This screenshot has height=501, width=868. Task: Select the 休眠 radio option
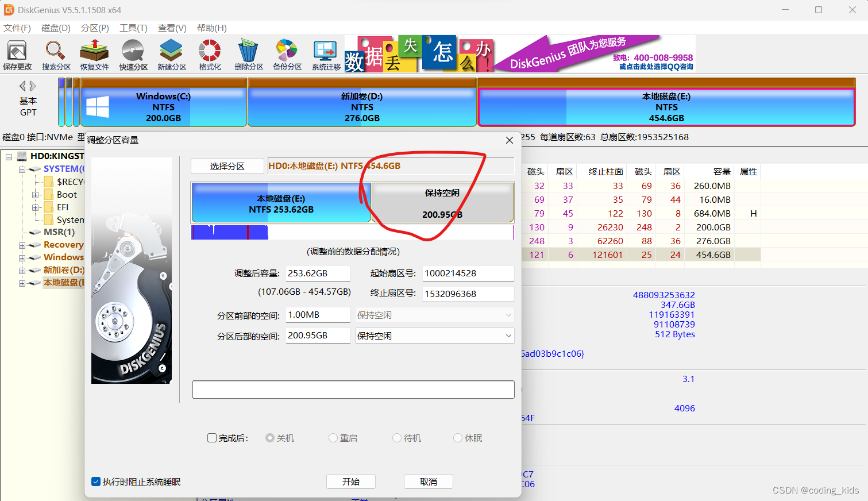pos(458,438)
